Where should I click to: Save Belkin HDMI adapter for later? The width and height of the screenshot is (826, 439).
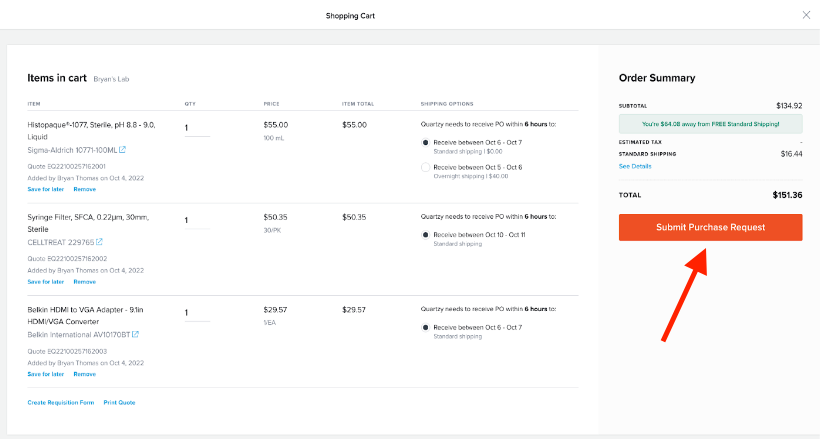click(46, 374)
